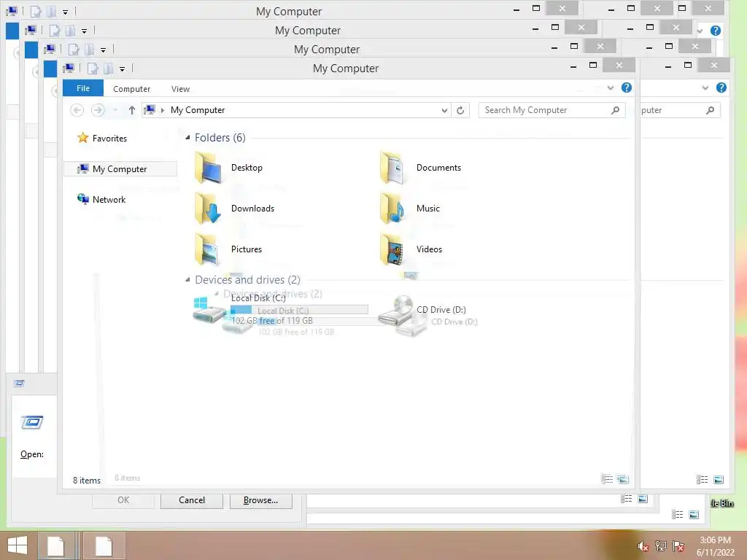Open Help in the rightmost background window
The height and width of the screenshot is (560, 747).
coord(721,87)
